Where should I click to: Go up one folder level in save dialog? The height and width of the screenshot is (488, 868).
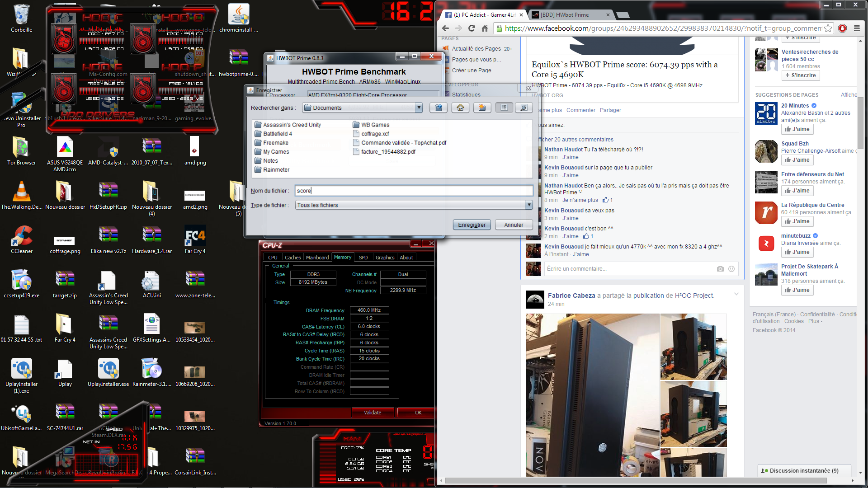(x=439, y=108)
